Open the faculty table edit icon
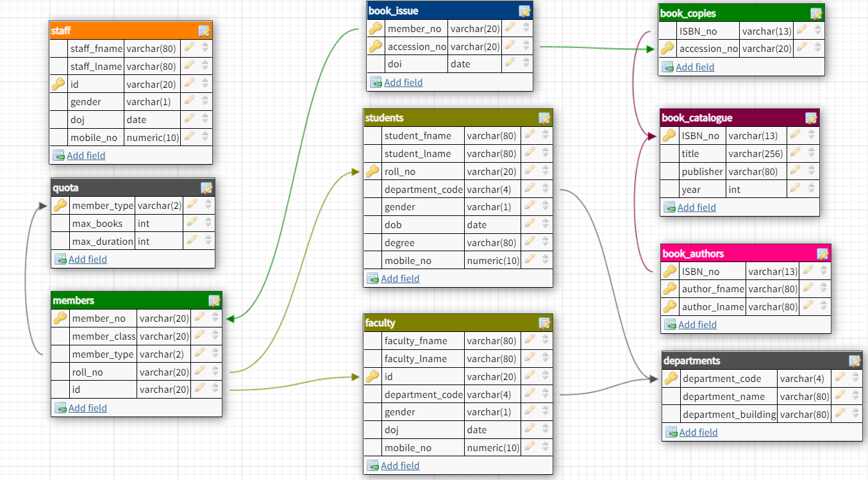Image resolution: width=868 pixels, height=480 pixels. point(544,323)
